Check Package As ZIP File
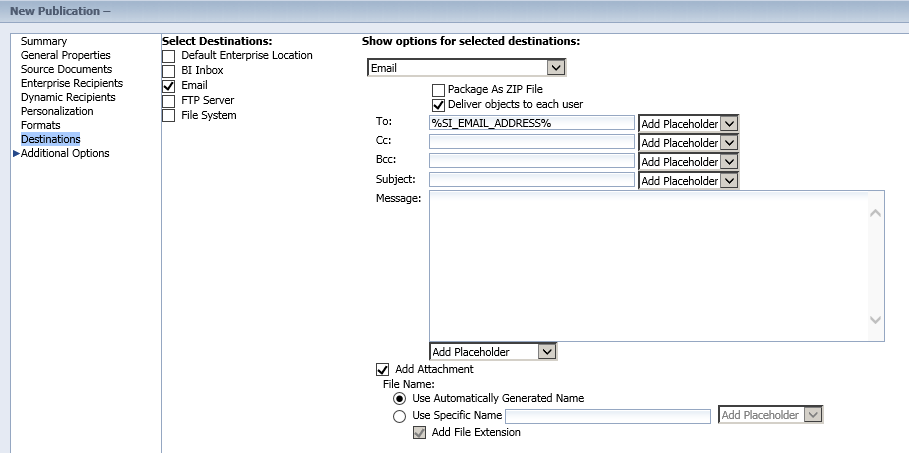 (x=438, y=90)
